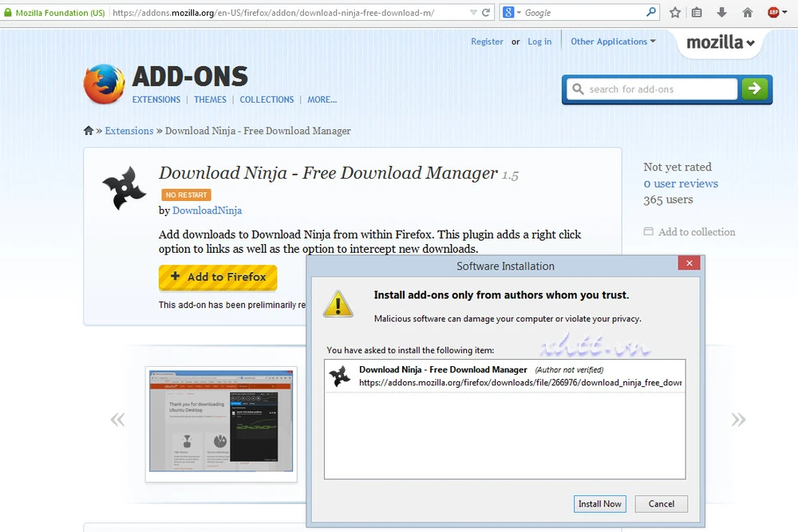Click the yellow Add to Firefox button
Image resolution: width=798 pixels, height=532 pixels.
(218, 278)
